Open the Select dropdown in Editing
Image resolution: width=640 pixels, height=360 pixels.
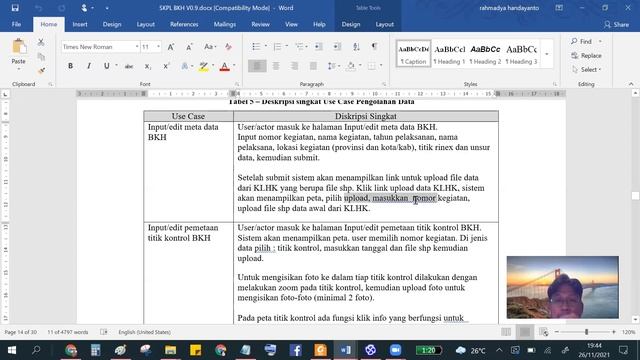point(587,70)
